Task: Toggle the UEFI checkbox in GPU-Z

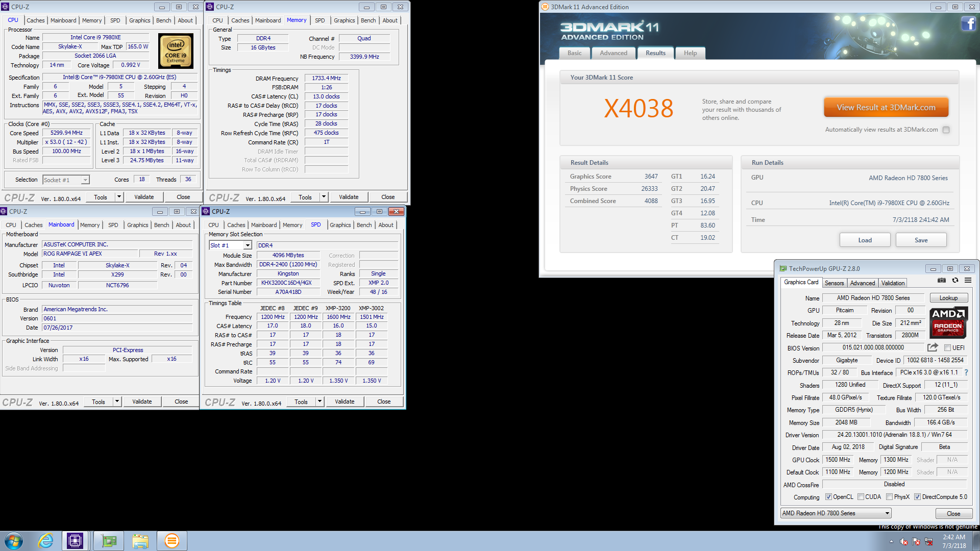Action: click(x=947, y=348)
